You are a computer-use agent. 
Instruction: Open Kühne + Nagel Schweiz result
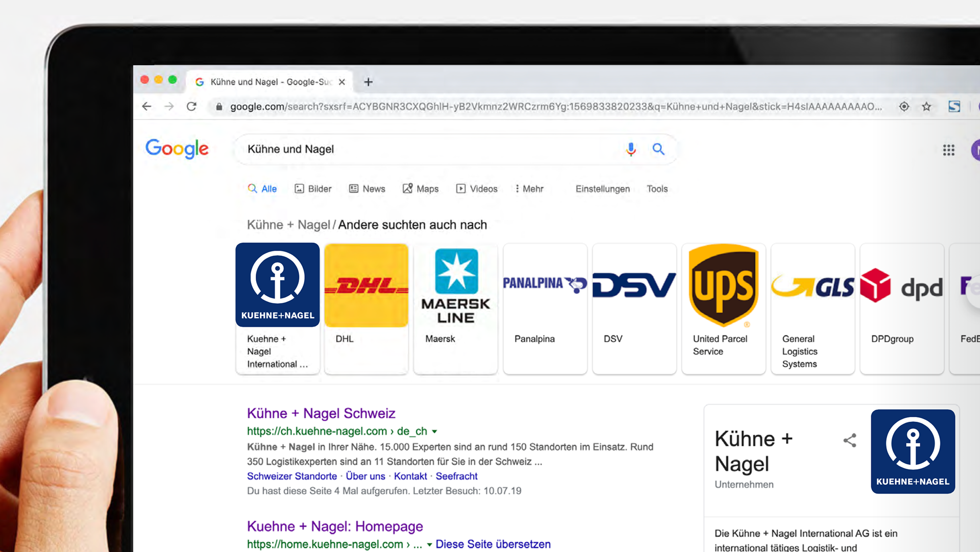(x=321, y=413)
